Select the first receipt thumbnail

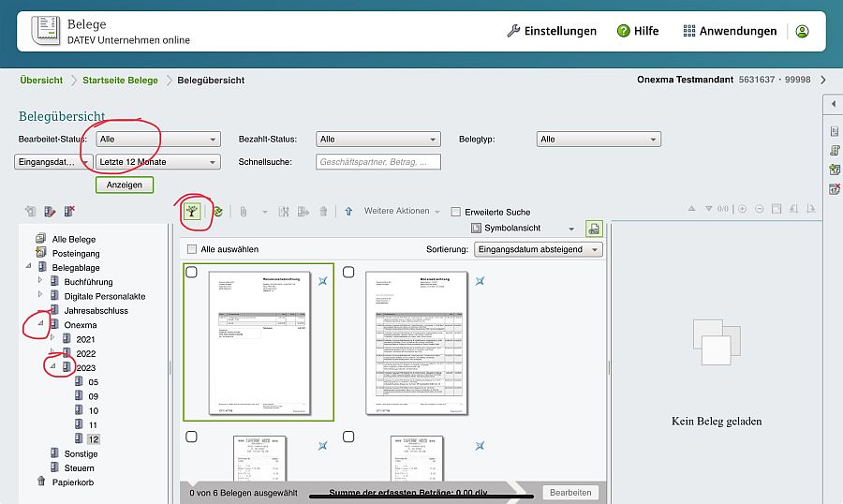coord(259,343)
